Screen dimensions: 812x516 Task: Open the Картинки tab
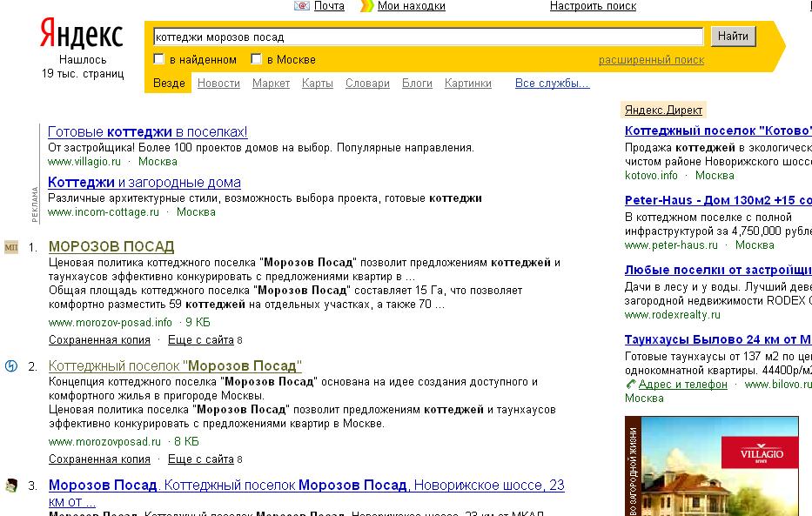(x=468, y=84)
